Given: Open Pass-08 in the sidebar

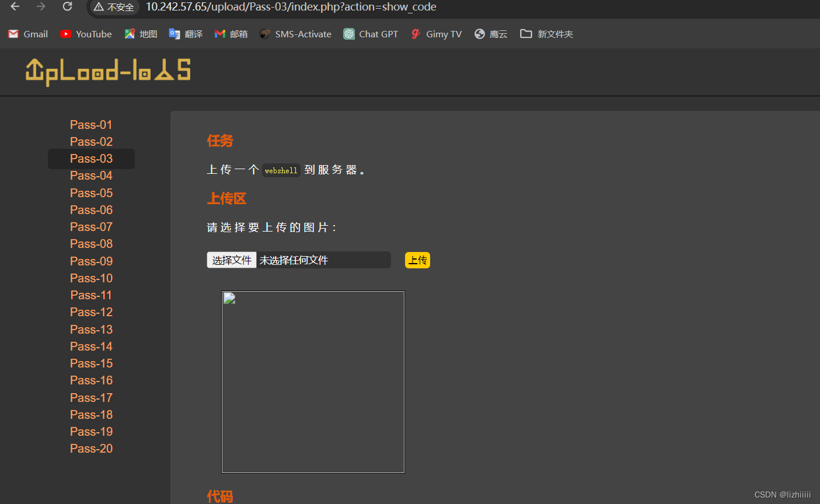Looking at the screenshot, I should coord(91,244).
